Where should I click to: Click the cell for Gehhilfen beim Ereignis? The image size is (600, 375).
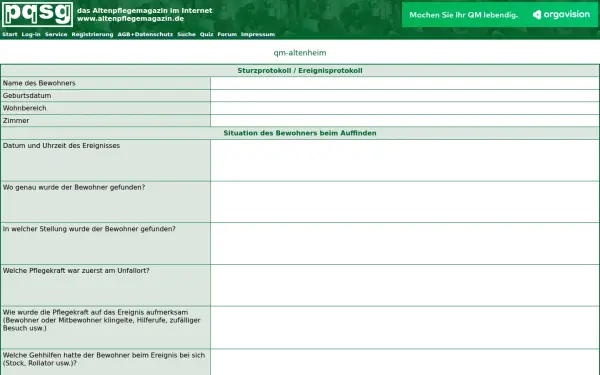[x=404, y=362]
